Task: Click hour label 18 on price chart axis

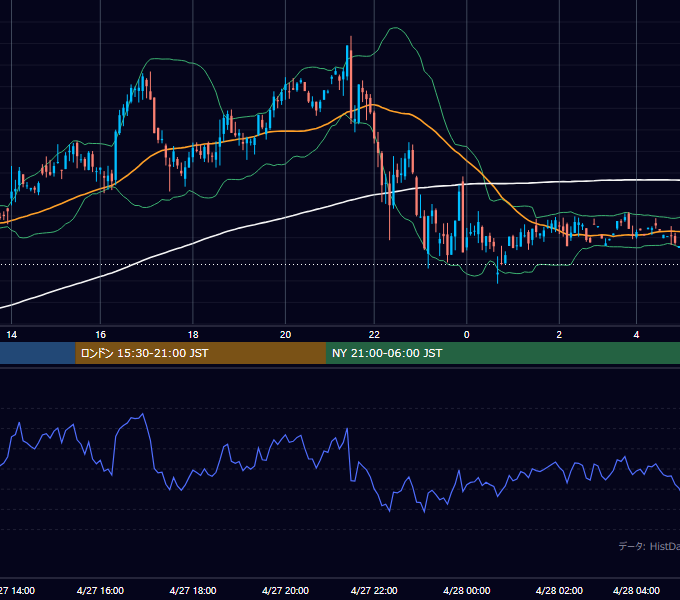Action: (x=193, y=335)
